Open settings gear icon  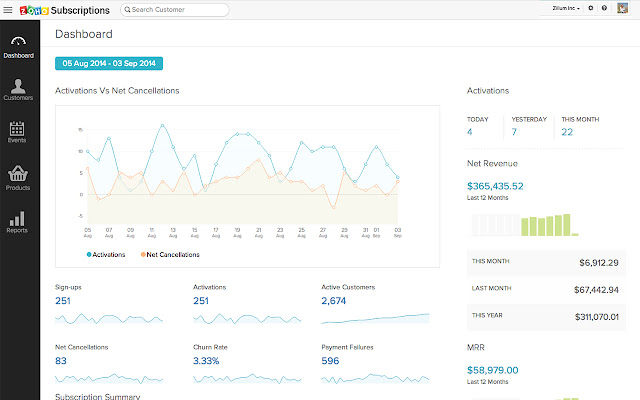pos(591,8)
